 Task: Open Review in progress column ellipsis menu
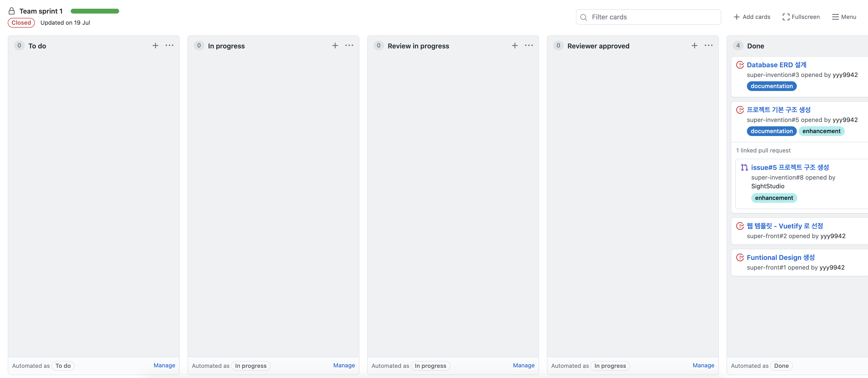(x=529, y=45)
